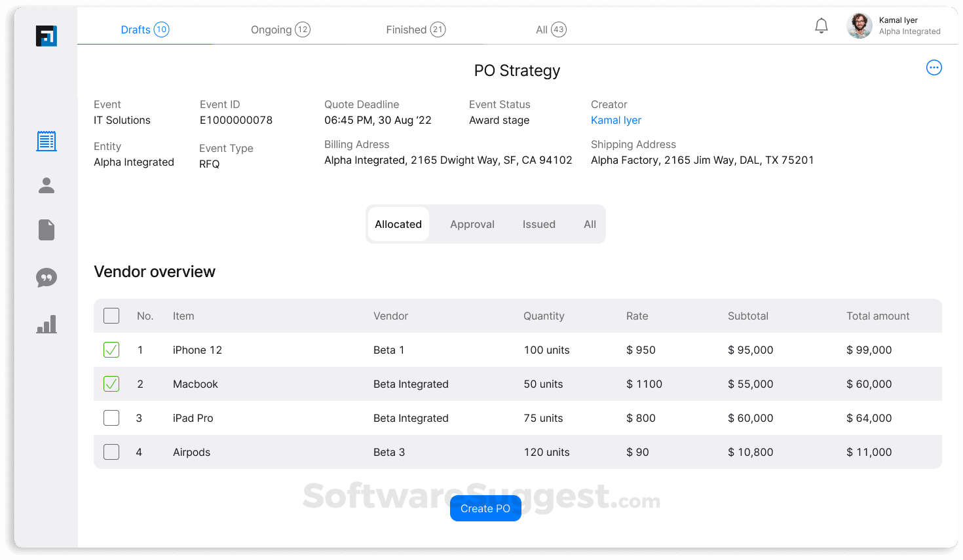Select the Issued filter option
Image resolution: width=963 pixels, height=560 pixels.
[x=538, y=224]
